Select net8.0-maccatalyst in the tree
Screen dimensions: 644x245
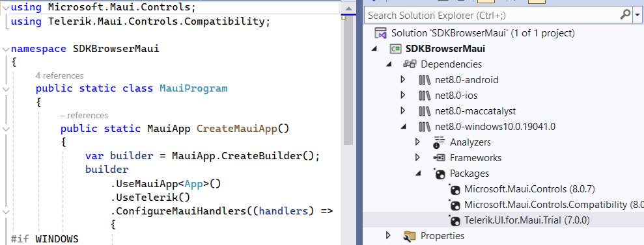[475, 111]
